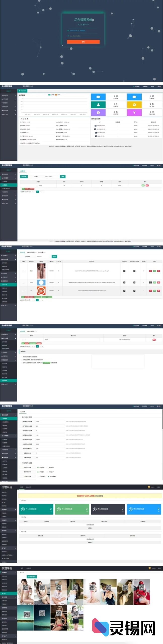Click the yellow agent instructions notice banner

point(90,496)
